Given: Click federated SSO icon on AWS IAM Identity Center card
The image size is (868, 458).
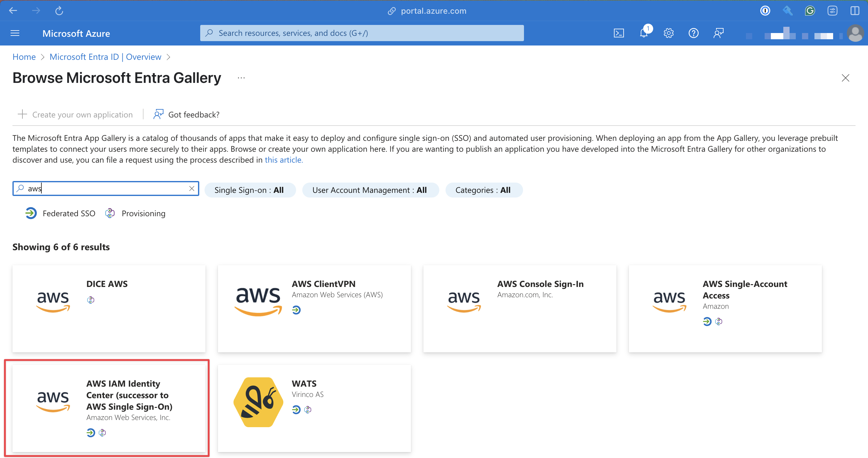Looking at the screenshot, I should tap(91, 432).
